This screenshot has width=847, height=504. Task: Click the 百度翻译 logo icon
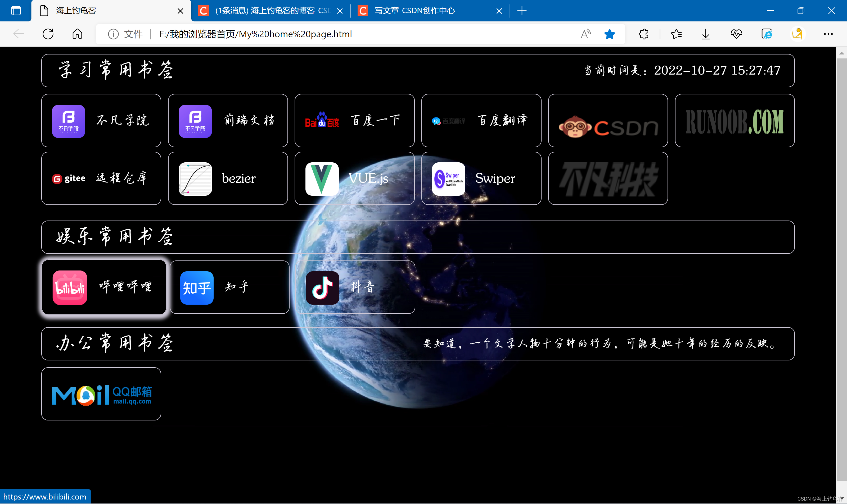448,121
